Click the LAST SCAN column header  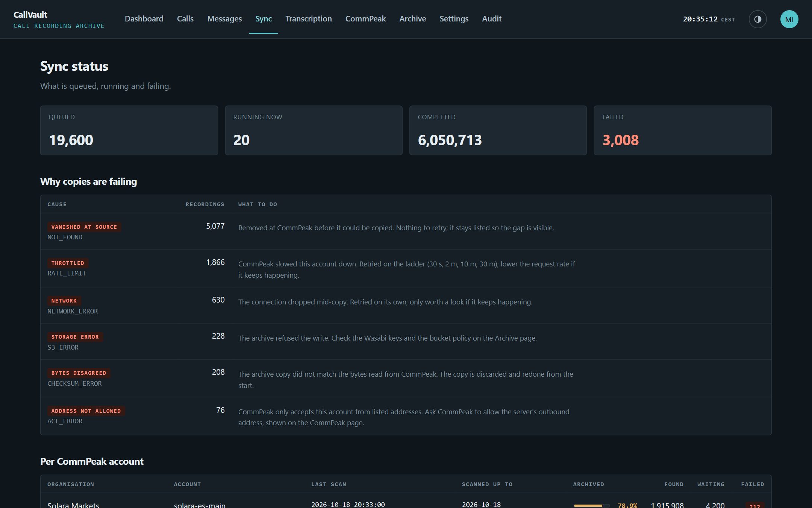(329, 484)
